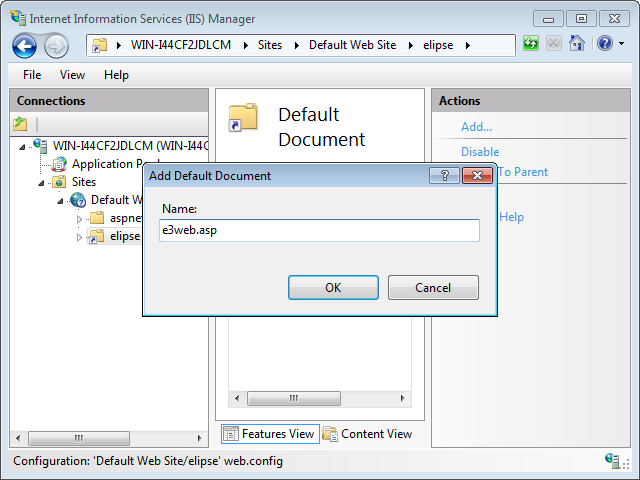Select Sites in the address breadcrumb
Viewport: 640px width, 480px height.
pyautogui.click(x=270, y=45)
